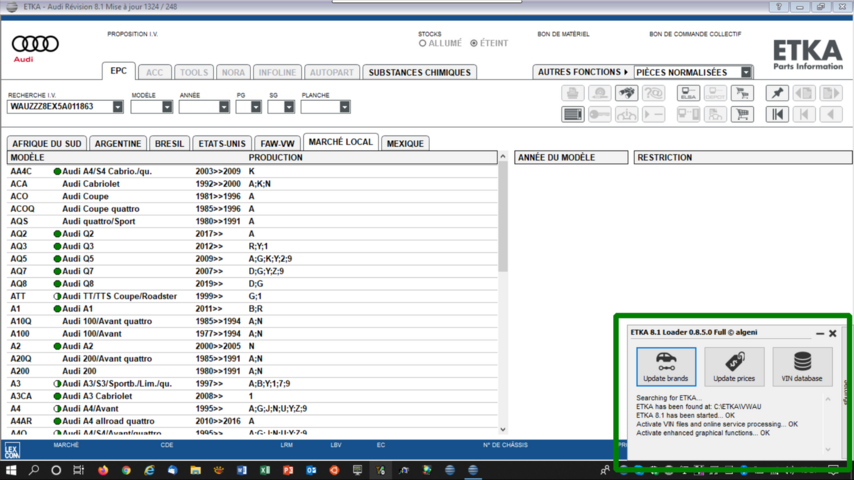854x480 pixels.
Task: Jump to first record icon
Action: point(777,114)
